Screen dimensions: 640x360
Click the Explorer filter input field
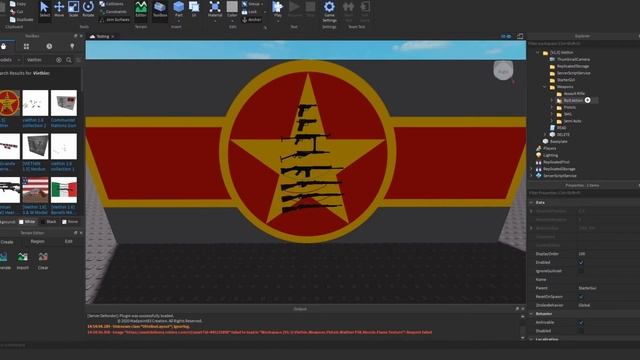(x=584, y=43)
